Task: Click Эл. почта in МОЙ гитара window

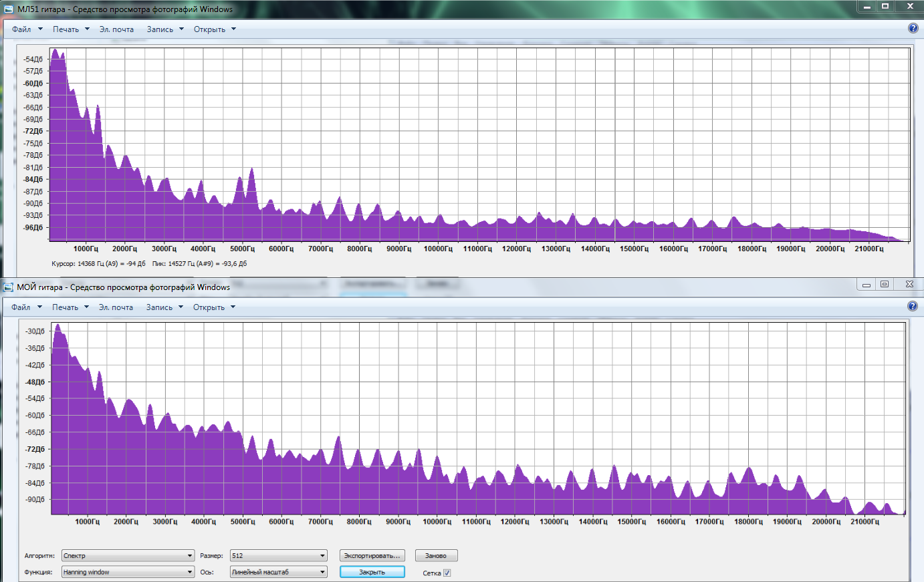Action: point(116,307)
